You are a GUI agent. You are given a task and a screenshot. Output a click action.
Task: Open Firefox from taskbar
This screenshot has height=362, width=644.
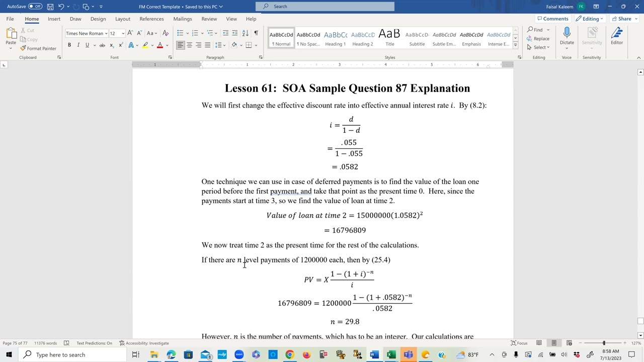306,354
